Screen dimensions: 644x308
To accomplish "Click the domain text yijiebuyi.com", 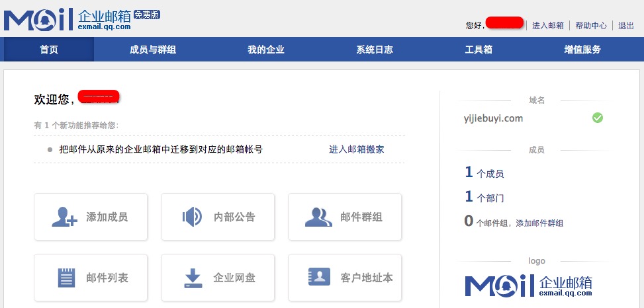I will [x=493, y=118].
